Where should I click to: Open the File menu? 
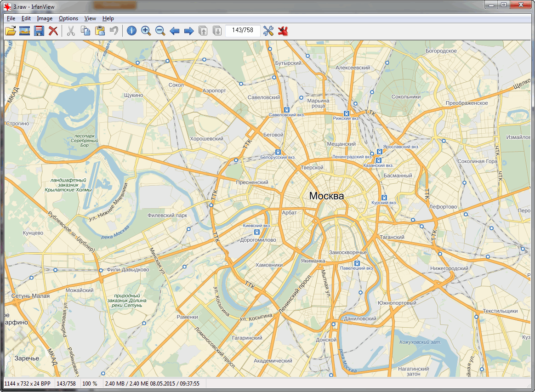pos(11,18)
